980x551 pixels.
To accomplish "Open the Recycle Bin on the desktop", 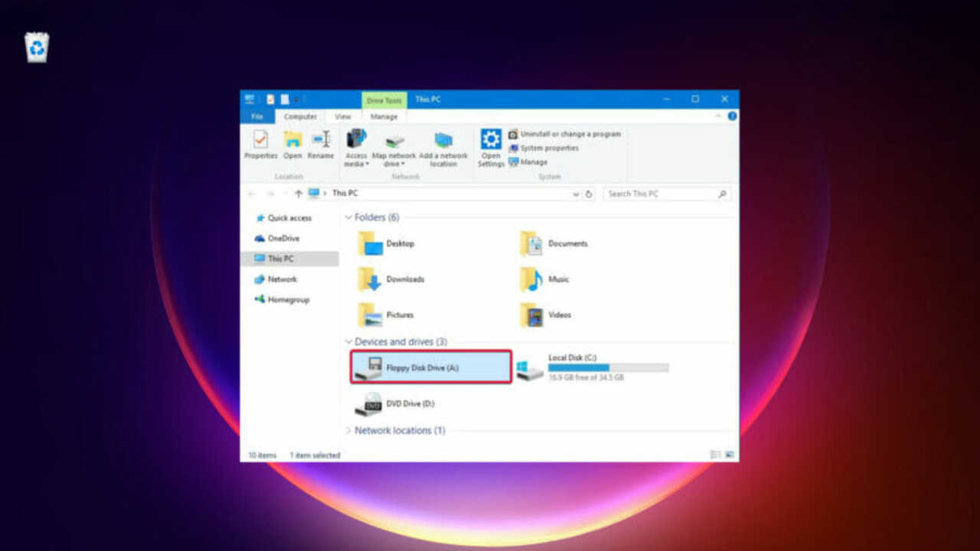I will point(37,47).
